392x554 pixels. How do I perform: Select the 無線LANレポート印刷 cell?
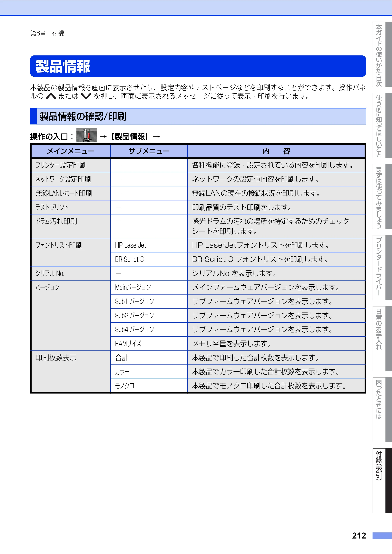71,193
